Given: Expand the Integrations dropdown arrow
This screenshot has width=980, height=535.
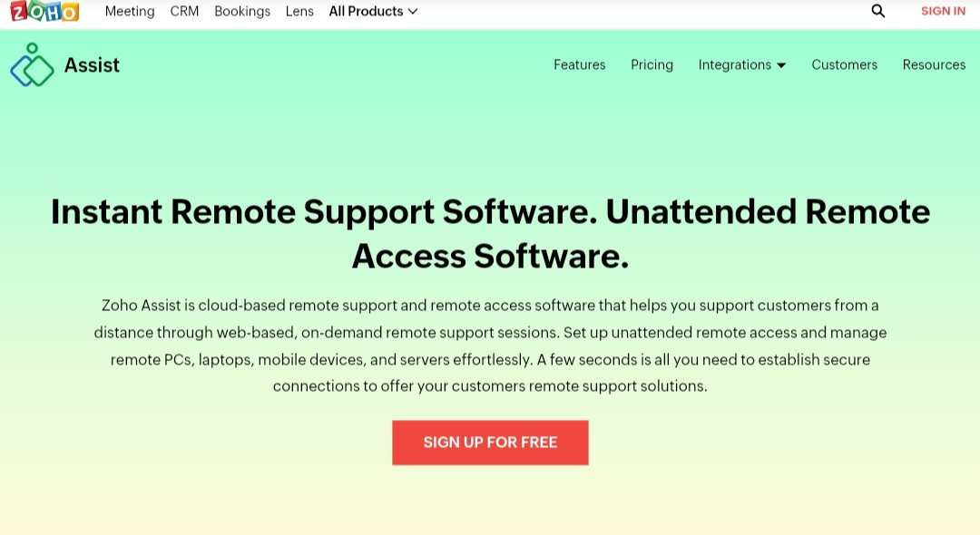Looking at the screenshot, I should (x=781, y=65).
